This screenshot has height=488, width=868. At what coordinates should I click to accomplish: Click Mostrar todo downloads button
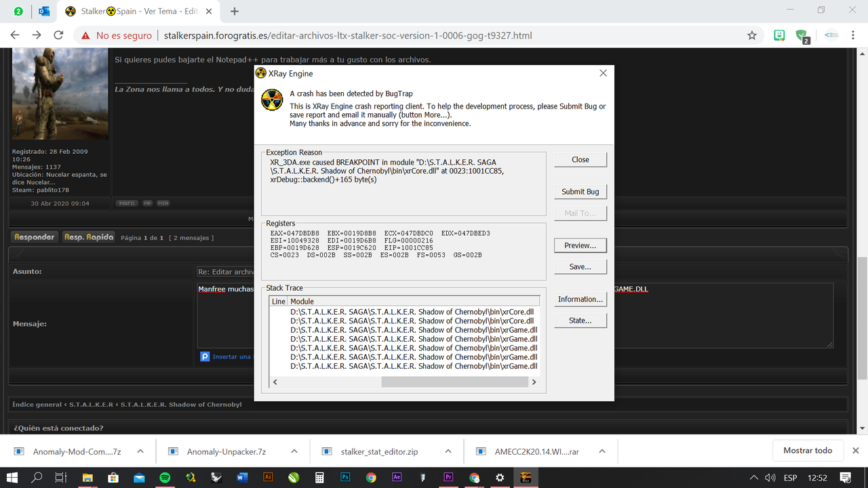click(808, 451)
